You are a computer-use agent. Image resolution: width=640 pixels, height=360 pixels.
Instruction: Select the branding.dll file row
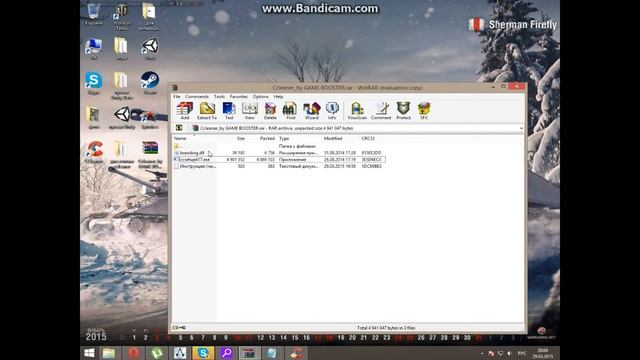pyautogui.click(x=279, y=153)
